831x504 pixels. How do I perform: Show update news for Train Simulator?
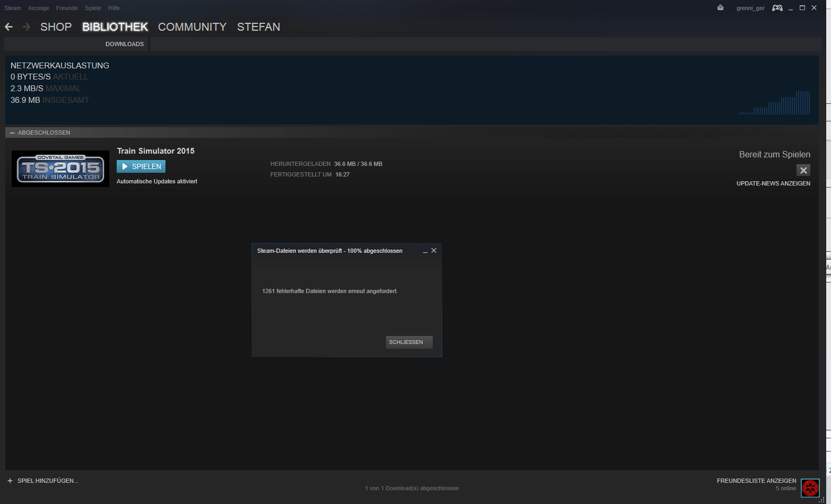(773, 183)
